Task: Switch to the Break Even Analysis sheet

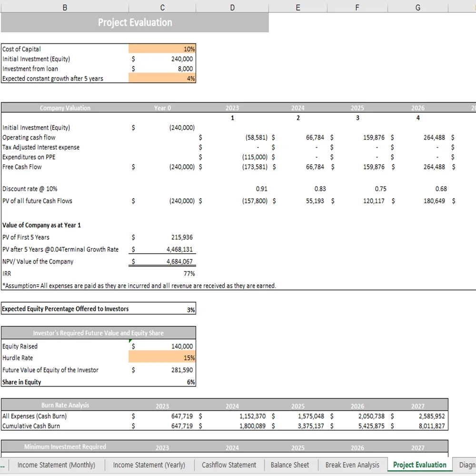Action: click(352, 465)
